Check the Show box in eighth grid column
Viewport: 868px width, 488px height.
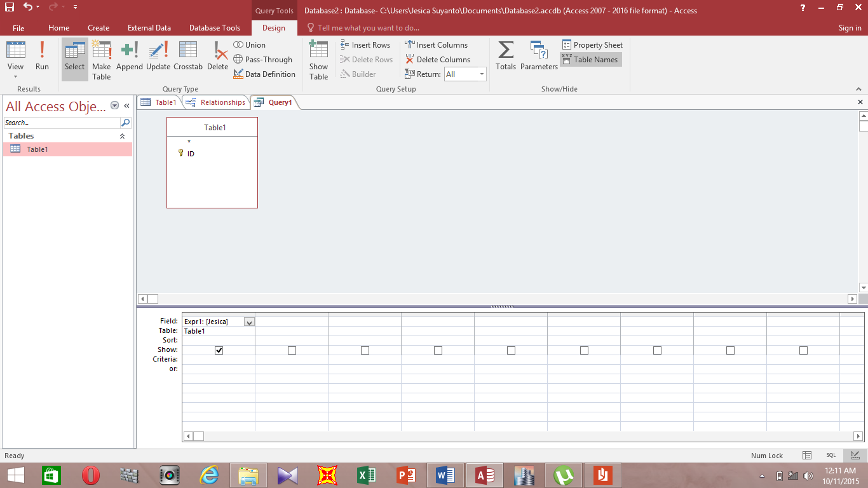(730, 350)
